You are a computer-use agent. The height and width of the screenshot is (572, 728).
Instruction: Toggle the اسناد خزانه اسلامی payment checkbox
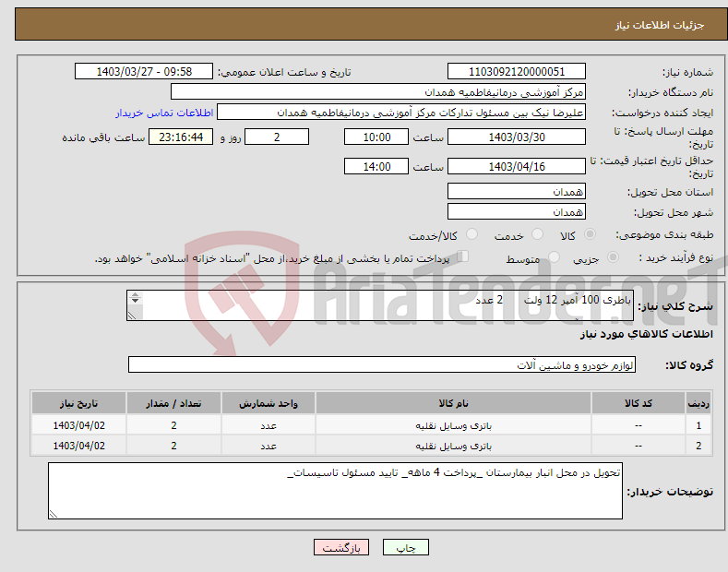point(463,256)
